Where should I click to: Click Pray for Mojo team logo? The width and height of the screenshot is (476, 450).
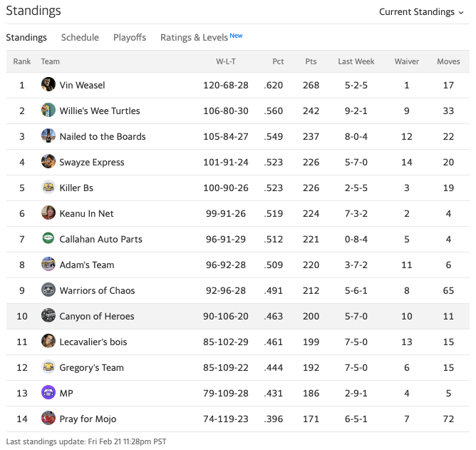click(x=48, y=419)
